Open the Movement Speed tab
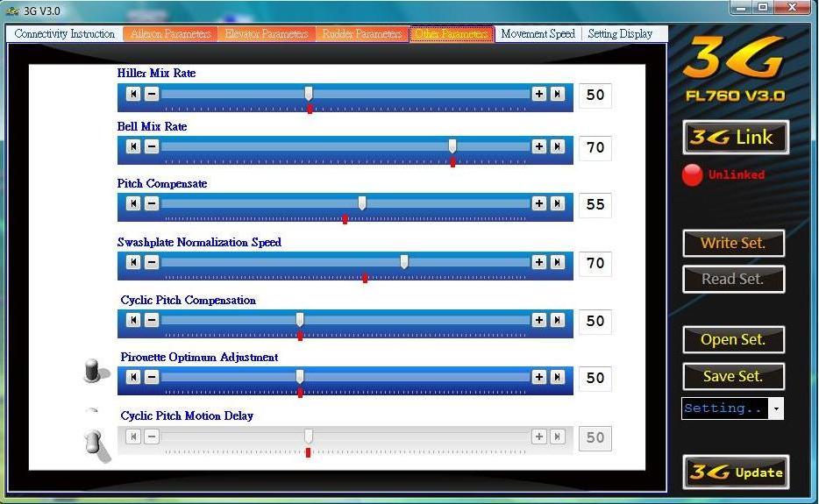Viewport: 819px width, 504px height. pyautogui.click(x=538, y=34)
